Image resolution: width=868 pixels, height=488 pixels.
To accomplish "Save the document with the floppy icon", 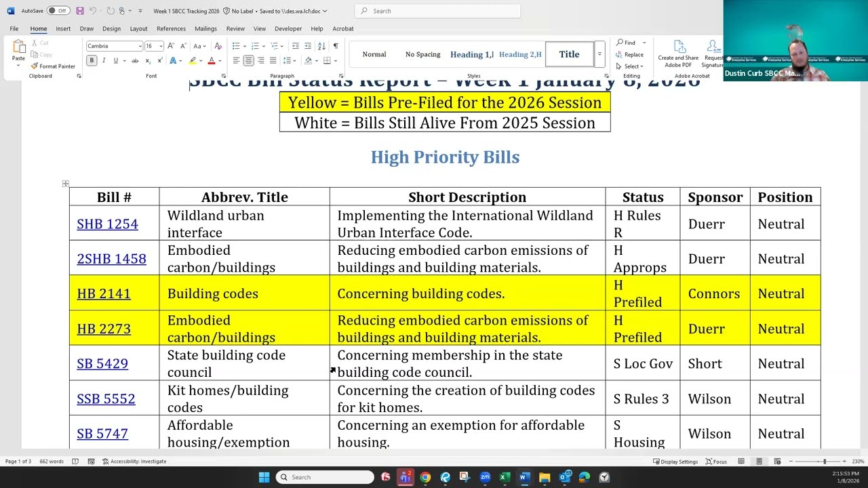I will 80,11.
